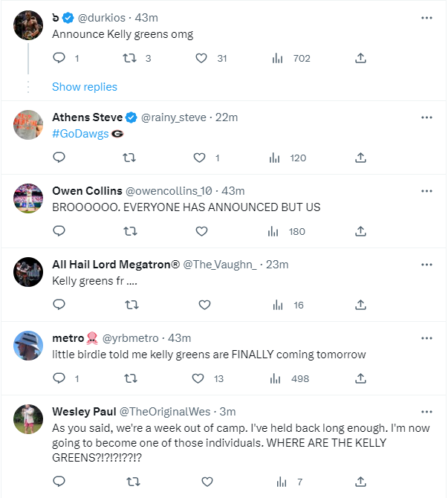Retweet the durkios tweet
The image size is (448, 498).
point(129,58)
